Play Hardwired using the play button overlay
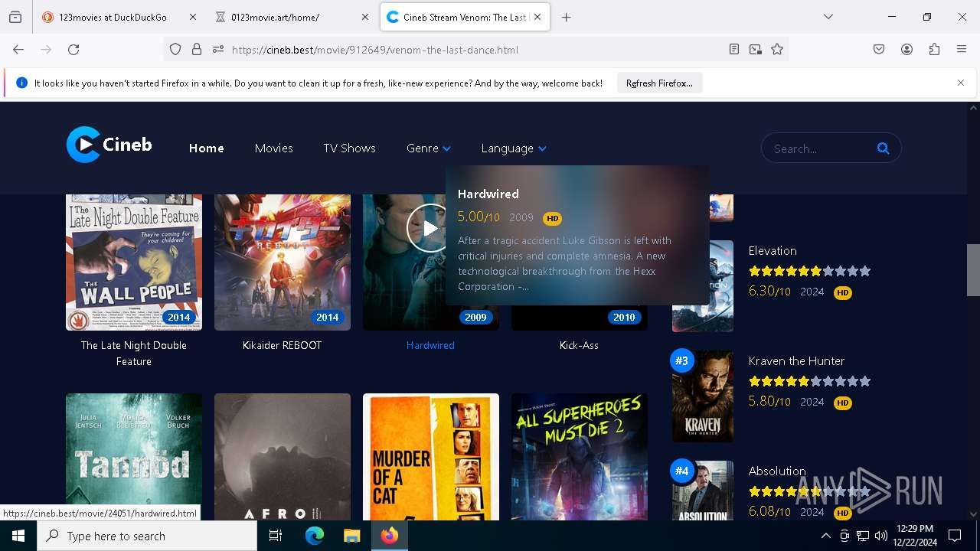The height and width of the screenshot is (551, 980). [x=430, y=228]
